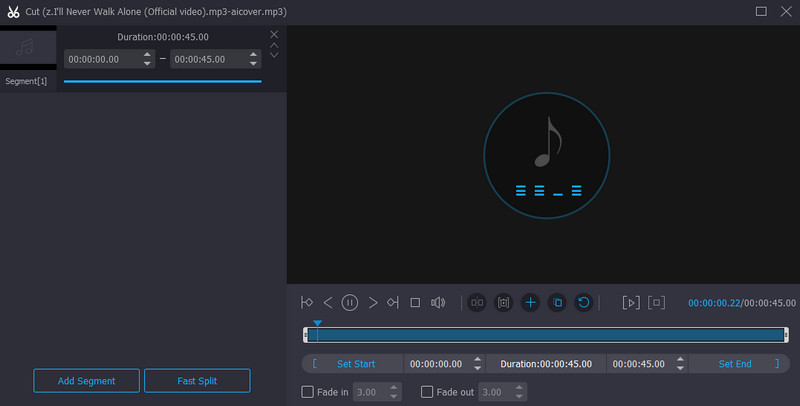Mute the volume speaker icon
The width and height of the screenshot is (800, 406).
tap(438, 302)
